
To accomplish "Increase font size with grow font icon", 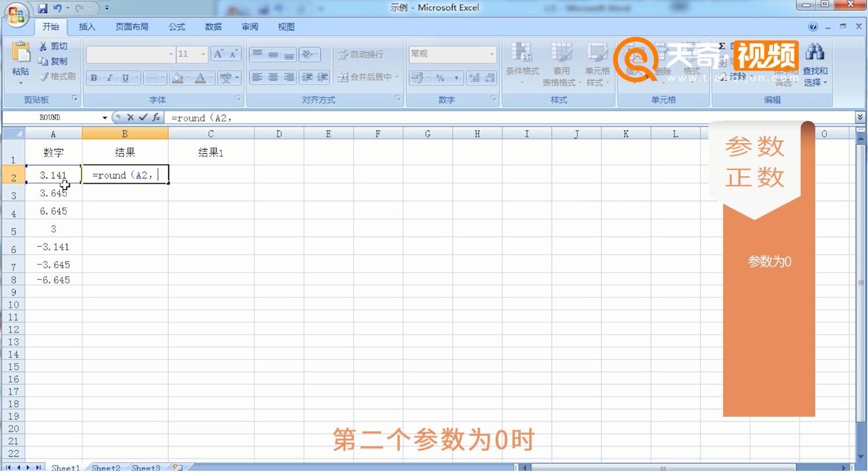I will click(x=218, y=54).
